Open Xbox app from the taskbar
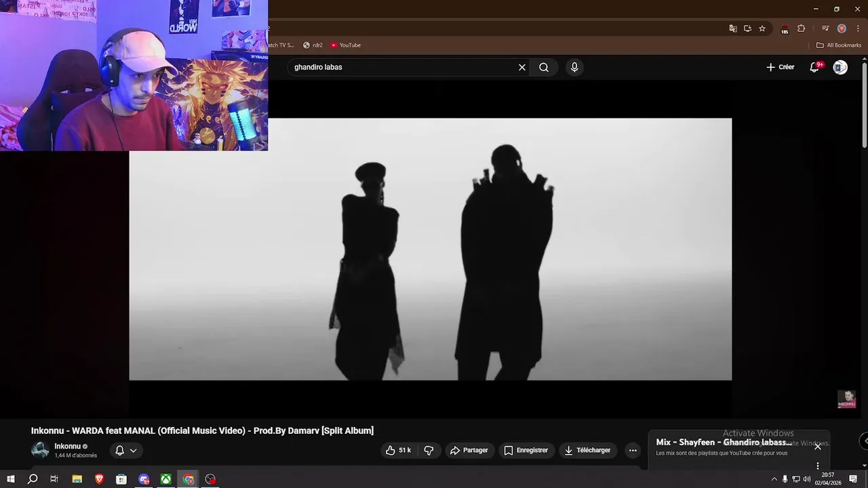The image size is (868, 488). 165,479
